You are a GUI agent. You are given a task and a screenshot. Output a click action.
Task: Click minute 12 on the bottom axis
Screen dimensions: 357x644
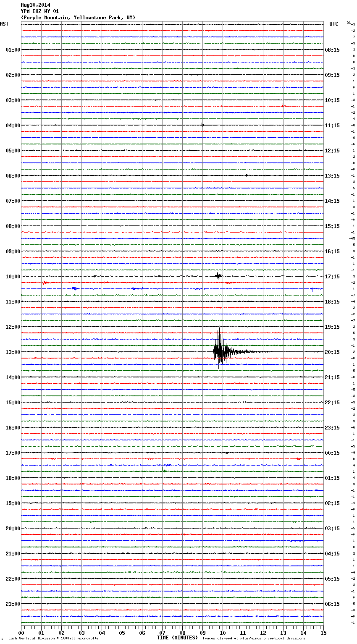tap(263, 632)
